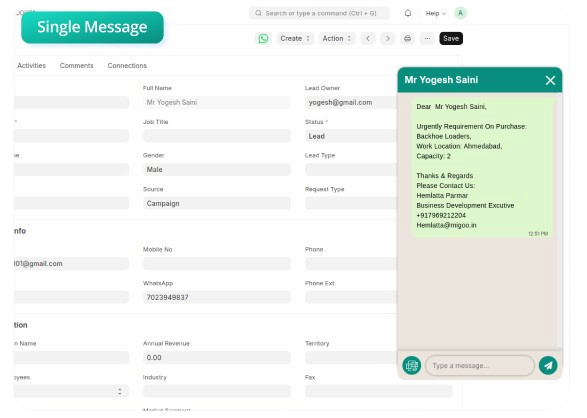Click the chat panel scrollbar

[x=560, y=221]
